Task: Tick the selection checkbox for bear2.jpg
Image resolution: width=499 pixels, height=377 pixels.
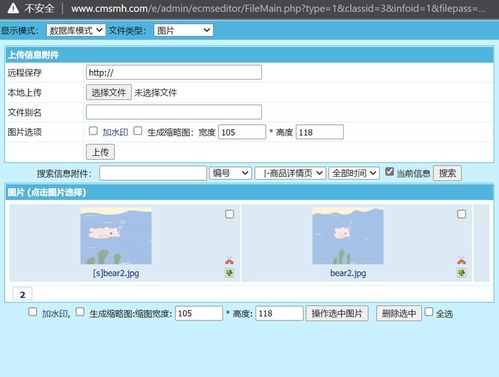Action: click(461, 214)
